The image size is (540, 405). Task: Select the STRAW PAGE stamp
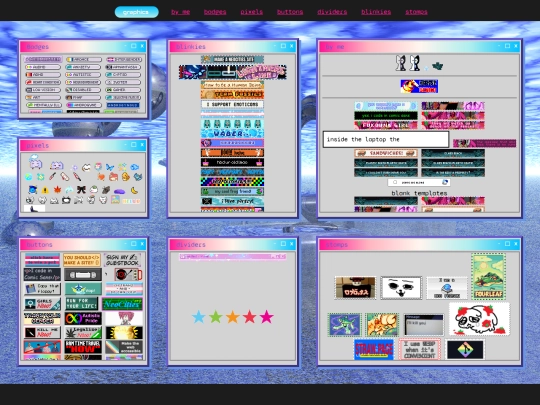tap(374, 350)
